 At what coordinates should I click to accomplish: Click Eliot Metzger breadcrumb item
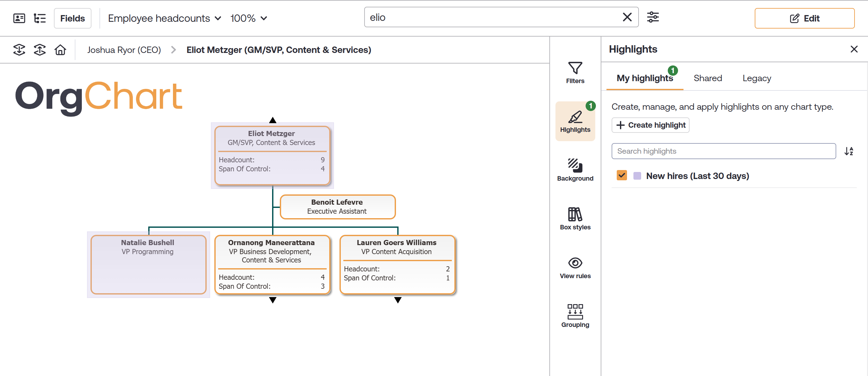click(279, 50)
